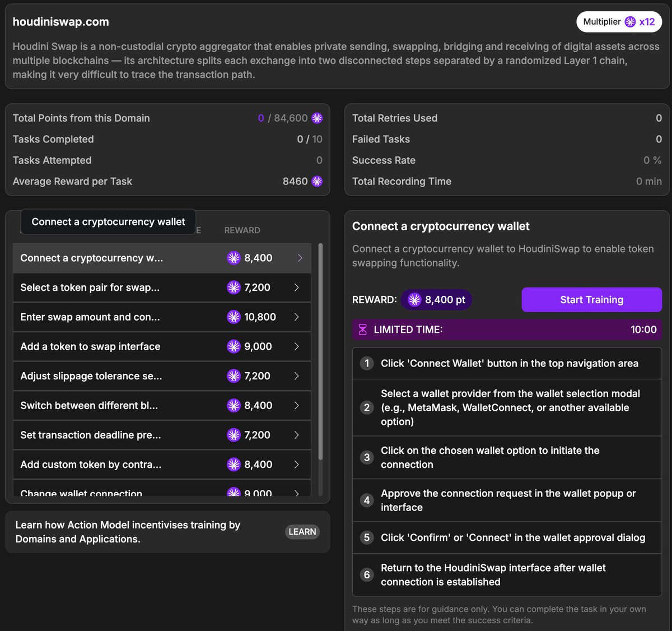Open the LEARN button about incentives
The width and height of the screenshot is (672, 631).
point(302,532)
